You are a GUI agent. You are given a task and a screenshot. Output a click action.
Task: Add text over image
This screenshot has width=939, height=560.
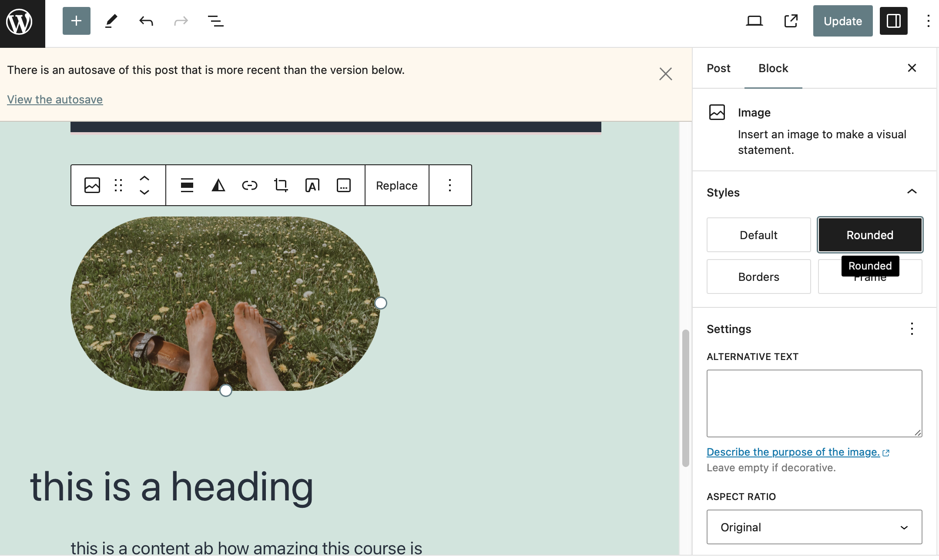coord(312,186)
